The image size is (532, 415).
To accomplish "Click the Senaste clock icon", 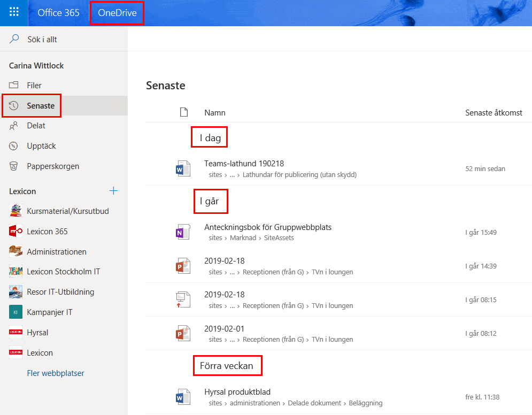I will click(x=13, y=105).
